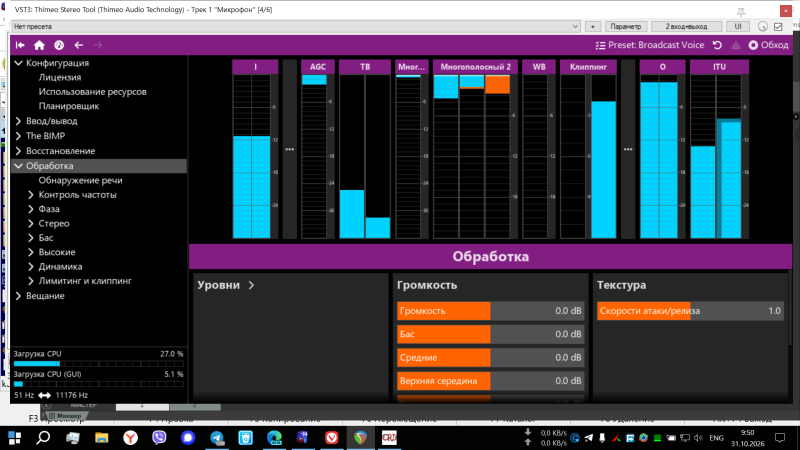
Task: Expand The BIMP section
Action: tap(18, 136)
